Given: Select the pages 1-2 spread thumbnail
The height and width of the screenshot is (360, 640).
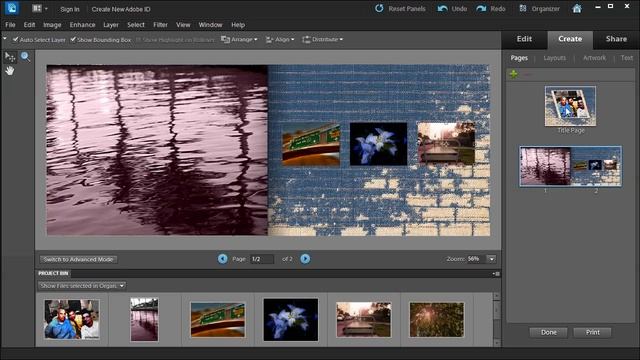Looking at the screenshot, I should point(571,167).
